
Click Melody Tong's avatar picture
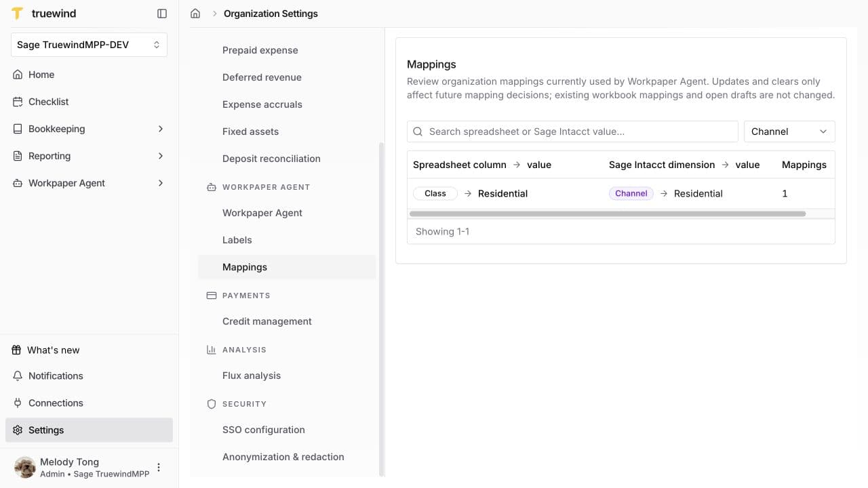tap(25, 467)
